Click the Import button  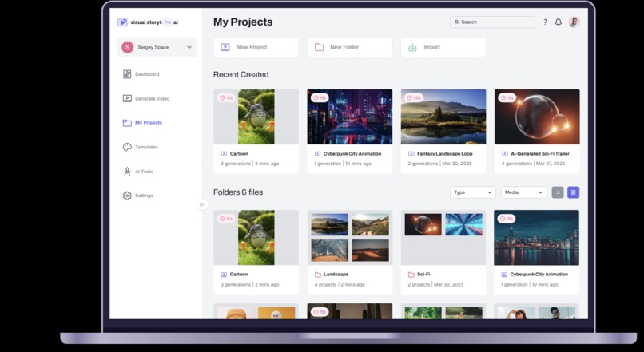pos(443,47)
